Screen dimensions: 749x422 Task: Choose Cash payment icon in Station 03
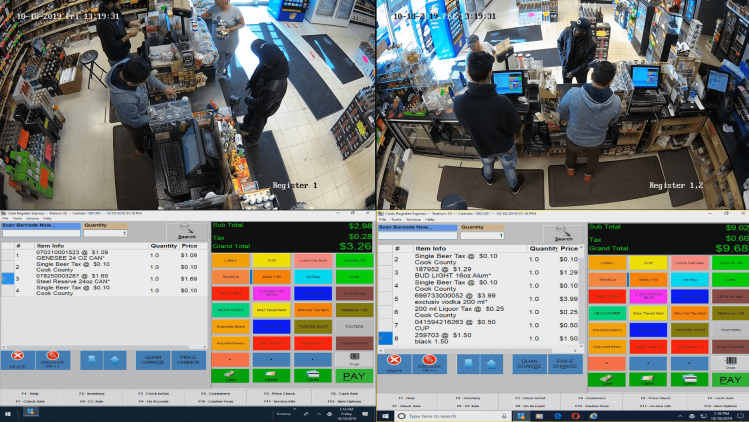pos(607,380)
